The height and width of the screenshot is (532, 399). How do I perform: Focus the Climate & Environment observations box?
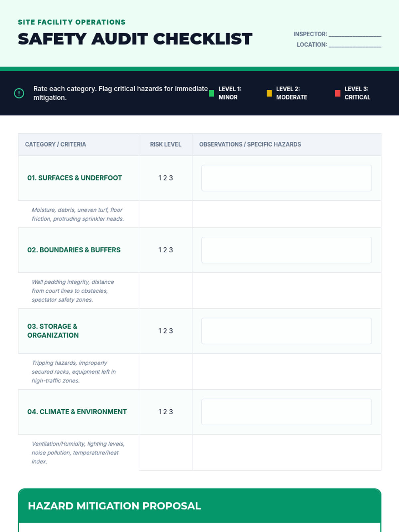tap(286, 412)
